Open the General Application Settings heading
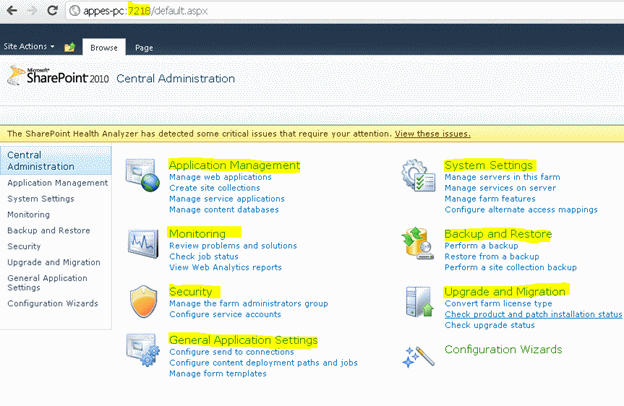The width and height of the screenshot is (624, 406). coord(243,340)
